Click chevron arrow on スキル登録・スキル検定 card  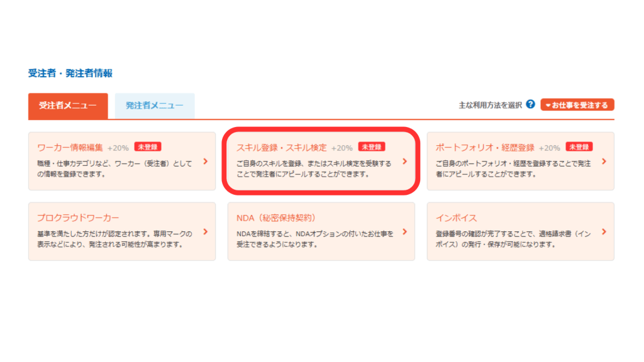404,162
